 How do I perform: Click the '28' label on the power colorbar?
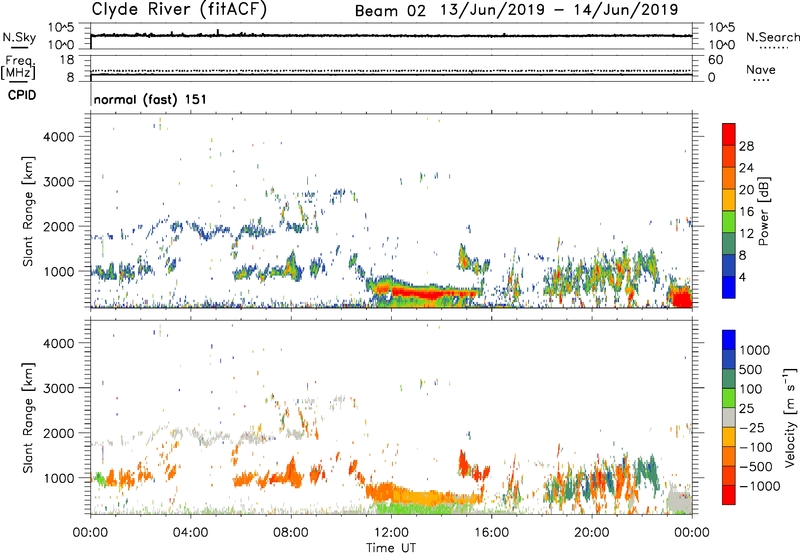746,146
